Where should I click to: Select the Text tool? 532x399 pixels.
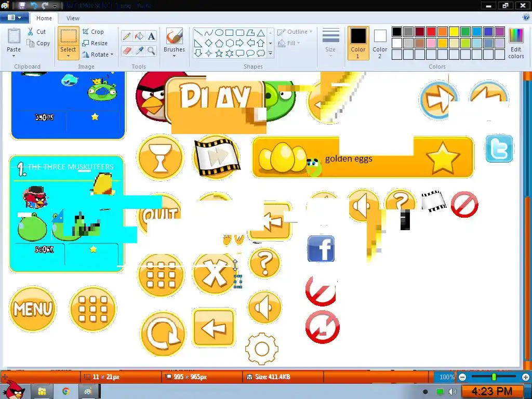click(x=151, y=36)
